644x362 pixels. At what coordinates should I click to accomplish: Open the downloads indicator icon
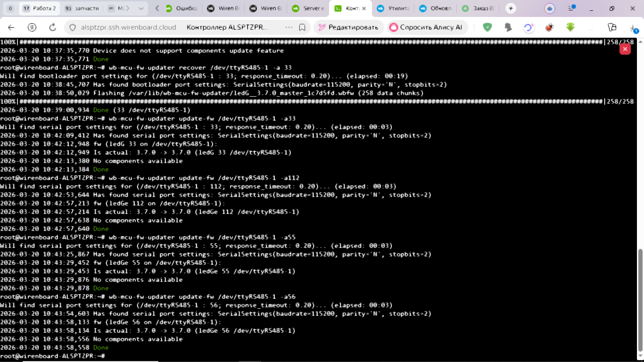(x=634, y=27)
